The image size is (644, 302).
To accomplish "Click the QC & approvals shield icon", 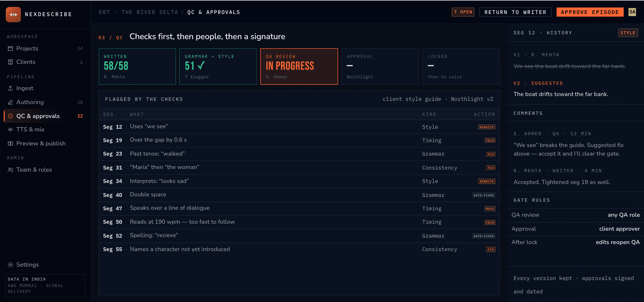I will coord(10,116).
